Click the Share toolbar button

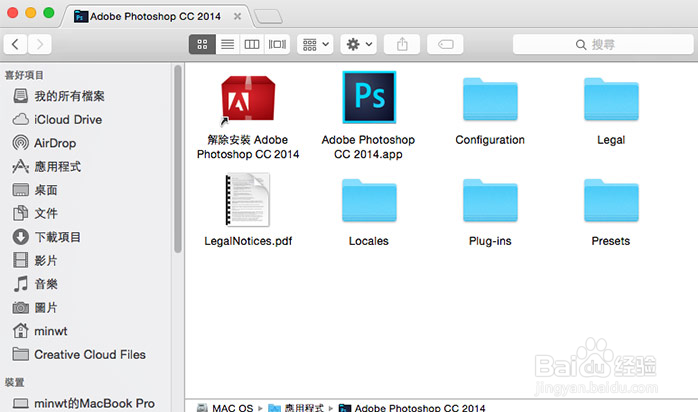(402, 44)
